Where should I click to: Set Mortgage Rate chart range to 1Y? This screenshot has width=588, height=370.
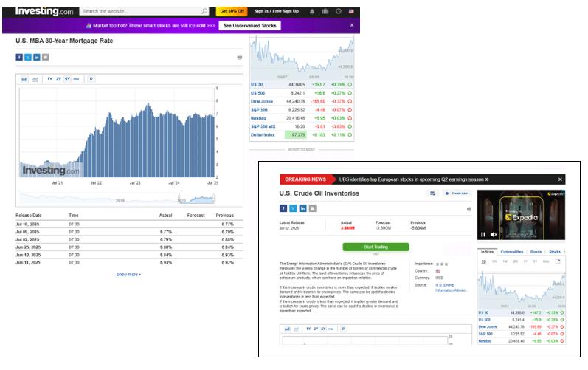pos(49,79)
